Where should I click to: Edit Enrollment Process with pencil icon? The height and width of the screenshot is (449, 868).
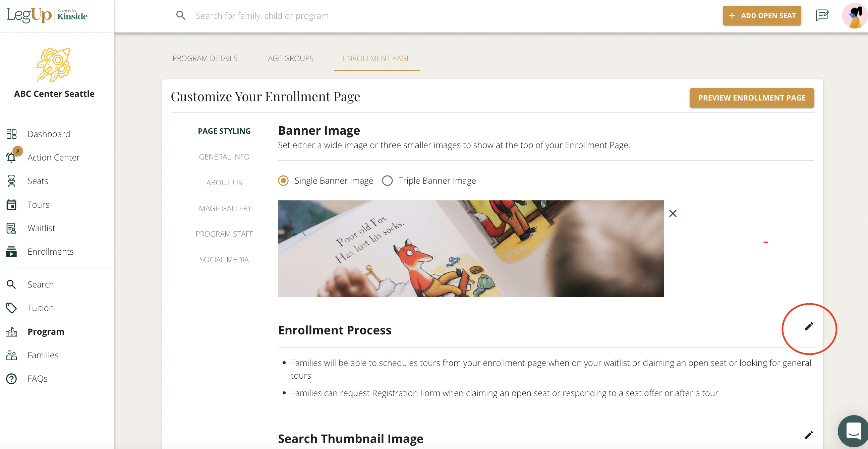[809, 326]
